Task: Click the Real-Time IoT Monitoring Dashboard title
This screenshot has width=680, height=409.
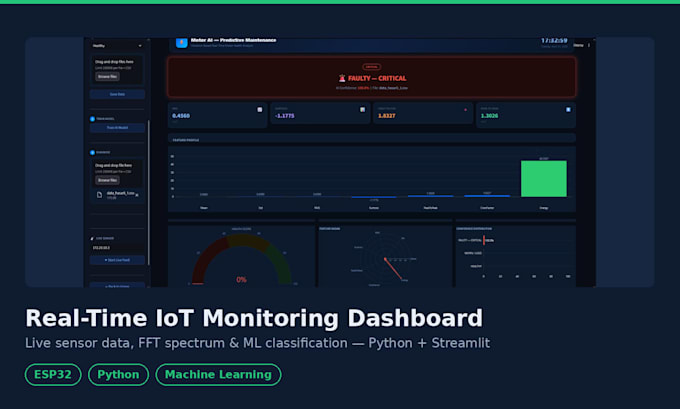Action: click(254, 318)
